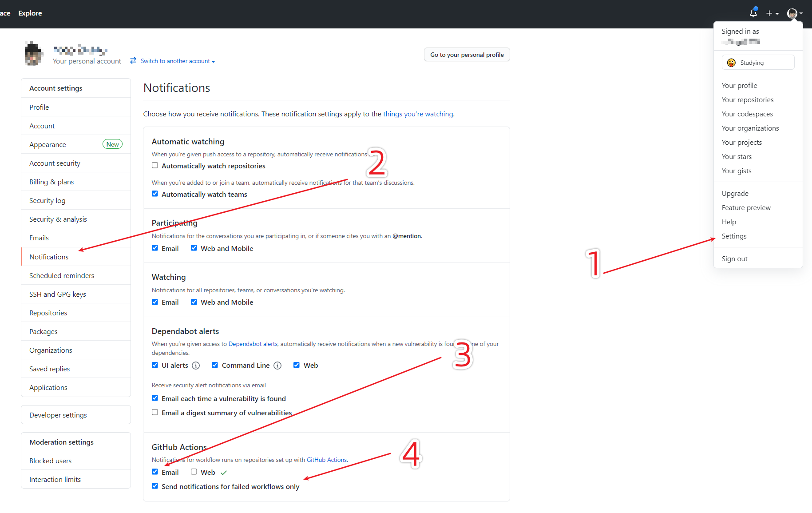The image size is (812, 513).
Task: Select Settings in user menu
Action: [x=758, y=236]
